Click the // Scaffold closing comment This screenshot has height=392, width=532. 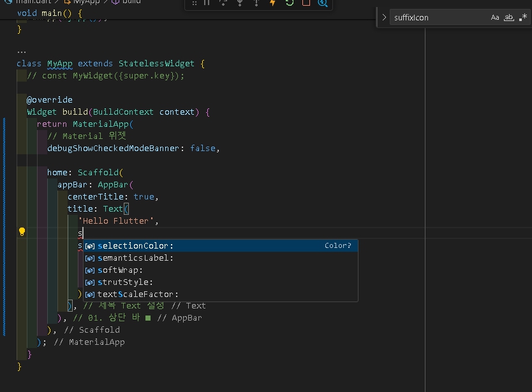point(92,330)
